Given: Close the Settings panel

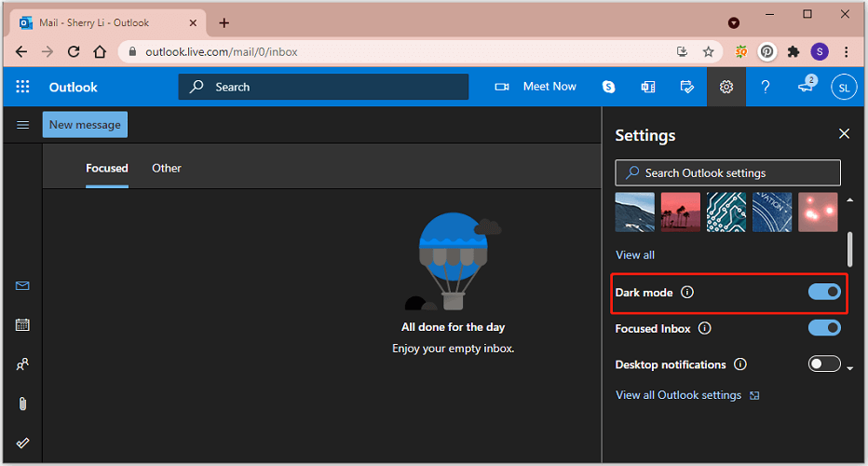Looking at the screenshot, I should click(x=844, y=133).
